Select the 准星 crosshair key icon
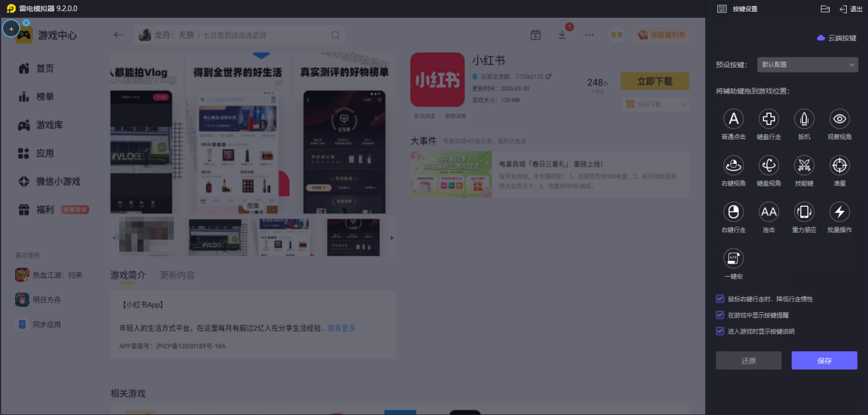The image size is (868, 415). [x=840, y=165]
